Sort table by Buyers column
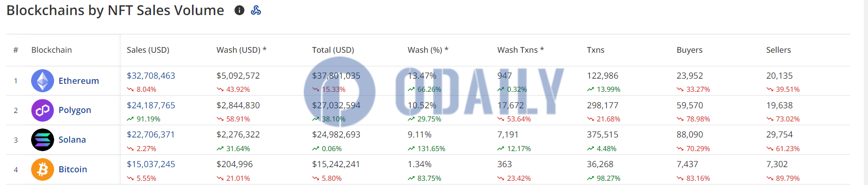This screenshot has width=868, height=185. [x=689, y=50]
